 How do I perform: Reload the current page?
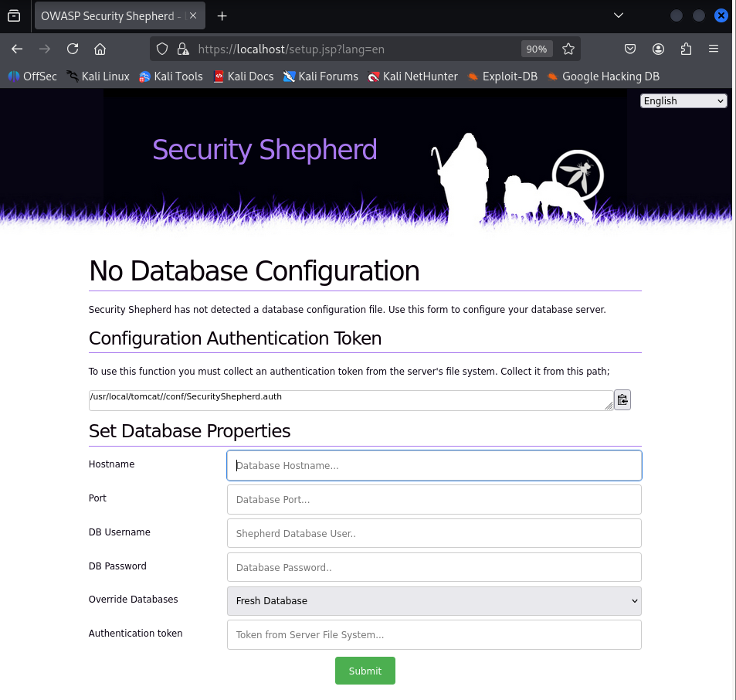pyautogui.click(x=73, y=49)
